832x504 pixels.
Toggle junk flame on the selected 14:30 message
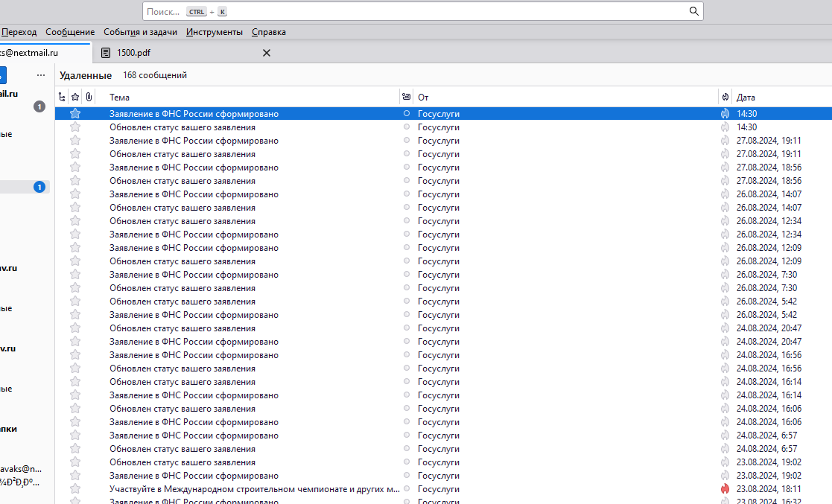pyautogui.click(x=725, y=114)
